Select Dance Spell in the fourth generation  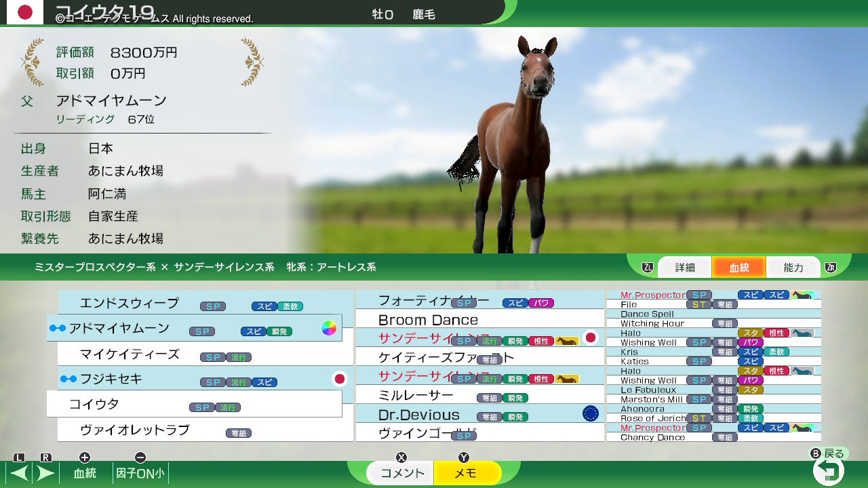[714, 314]
